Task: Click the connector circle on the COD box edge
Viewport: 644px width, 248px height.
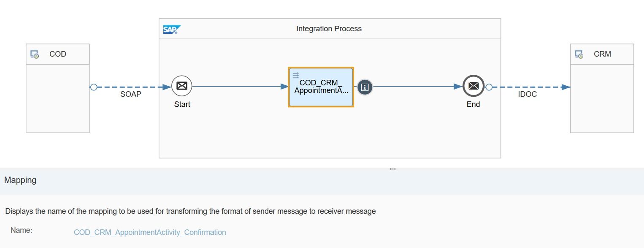Action: click(x=94, y=87)
